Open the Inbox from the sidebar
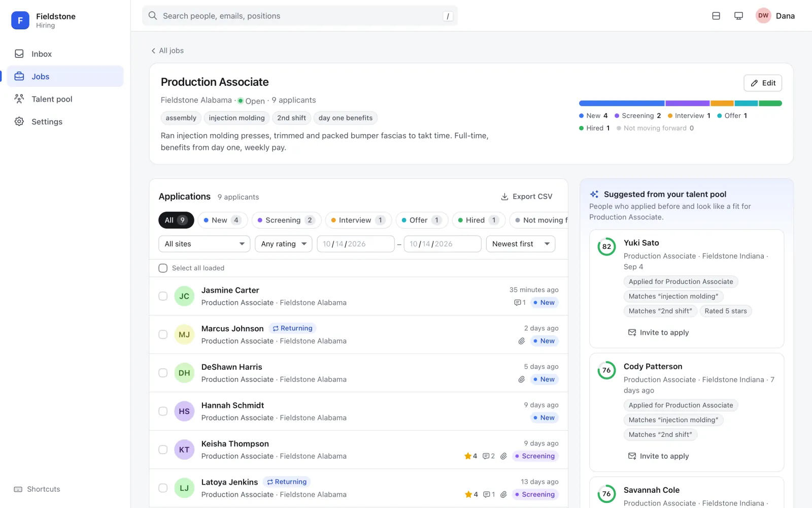The width and height of the screenshot is (812, 508). point(65,54)
